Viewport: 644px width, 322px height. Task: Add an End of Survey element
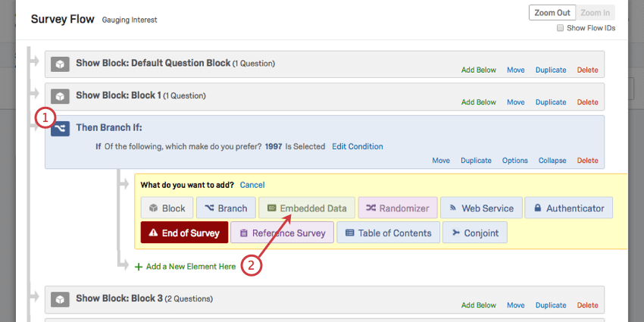coord(184,233)
